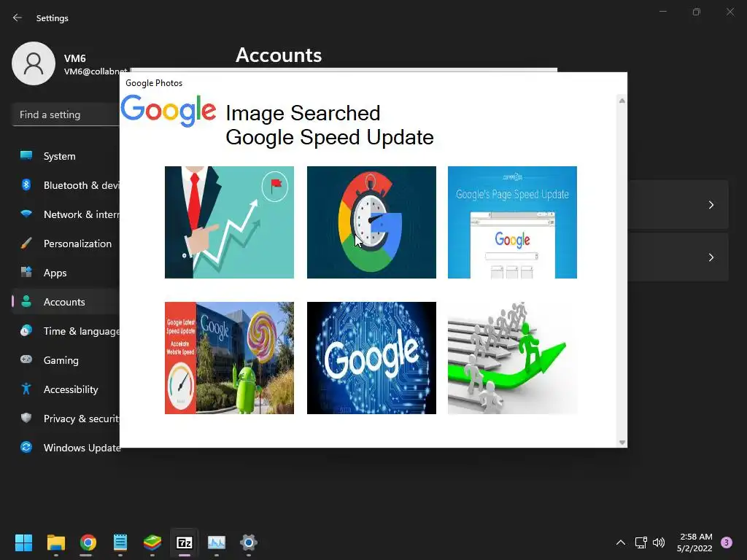
Task: Click the Apps grid icon in the sidebar
Action: point(26,273)
